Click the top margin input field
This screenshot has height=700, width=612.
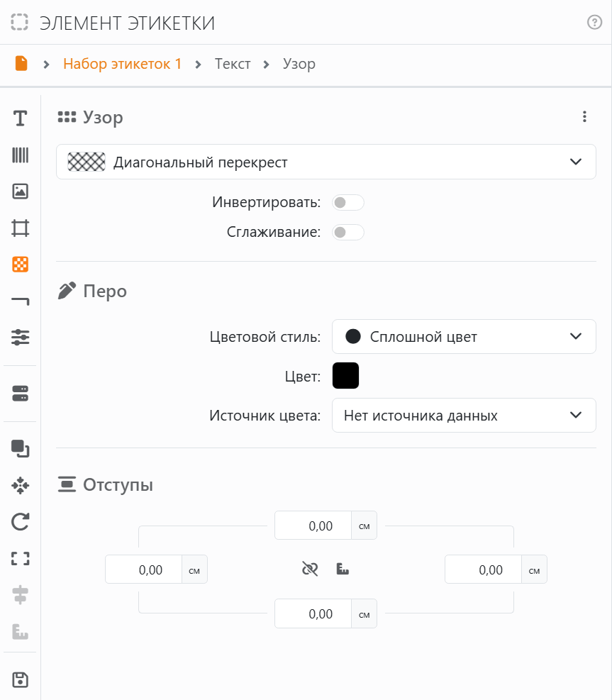pyautogui.click(x=313, y=526)
